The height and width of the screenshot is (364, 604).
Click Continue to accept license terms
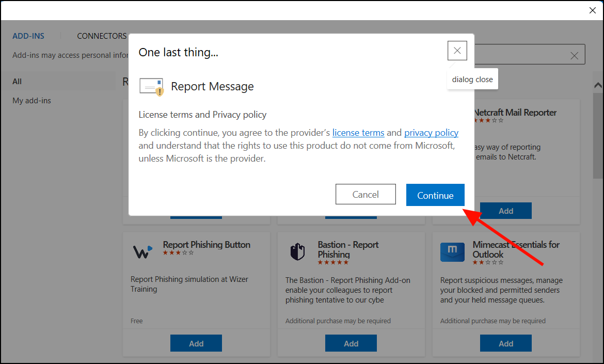click(435, 195)
